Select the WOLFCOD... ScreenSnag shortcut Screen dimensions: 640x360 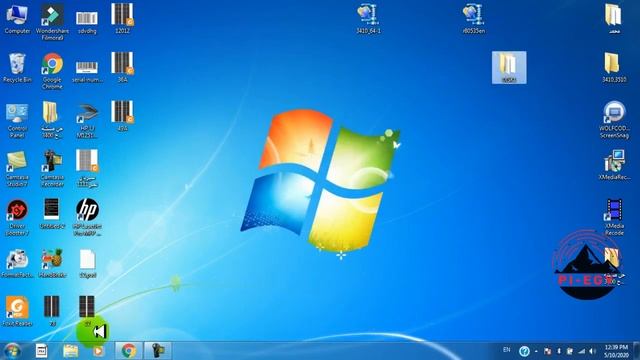pyautogui.click(x=614, y=120)
